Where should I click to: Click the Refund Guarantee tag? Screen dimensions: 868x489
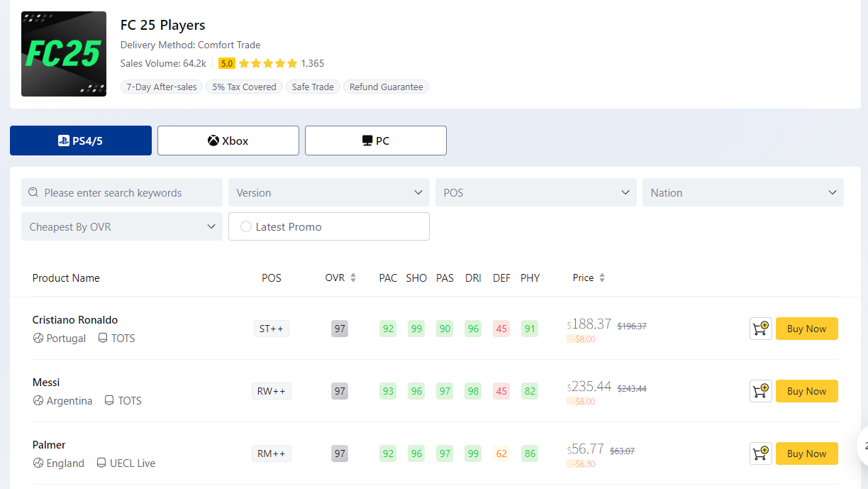pyautogui.click(x=386, y=87)
